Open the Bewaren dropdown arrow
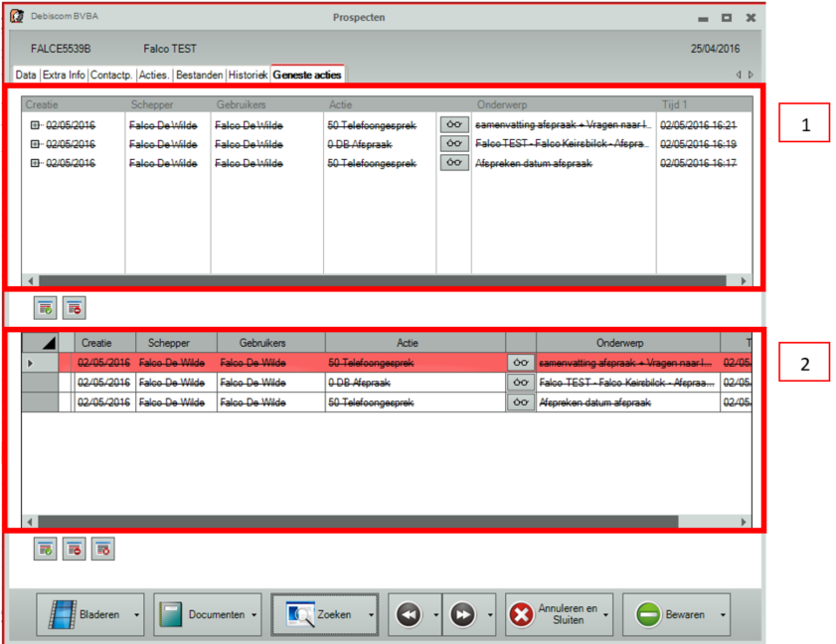The height and width of the screenshot is (644, 836). point(722,615)
